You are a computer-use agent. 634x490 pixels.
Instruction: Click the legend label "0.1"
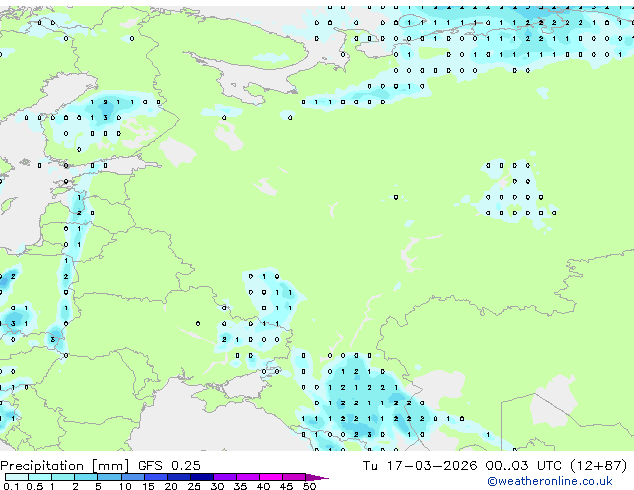pyautogui.click(x=11, y=486)
